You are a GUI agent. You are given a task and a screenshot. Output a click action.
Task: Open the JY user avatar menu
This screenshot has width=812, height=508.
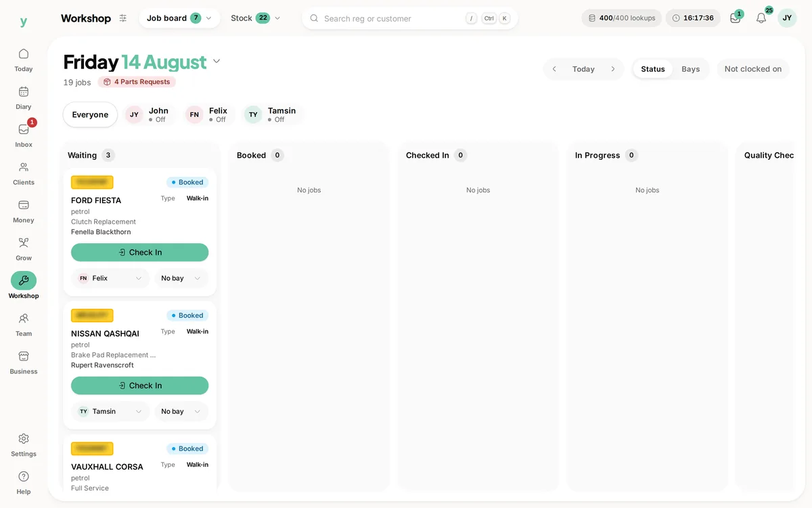(787, 18)
